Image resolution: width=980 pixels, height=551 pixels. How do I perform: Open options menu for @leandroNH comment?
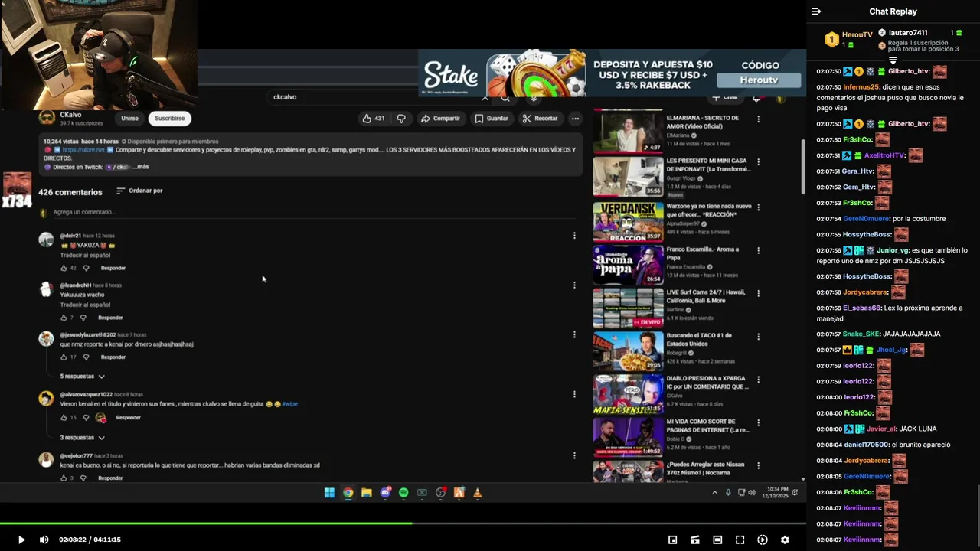pyautogui.click(x=574, y=285)
